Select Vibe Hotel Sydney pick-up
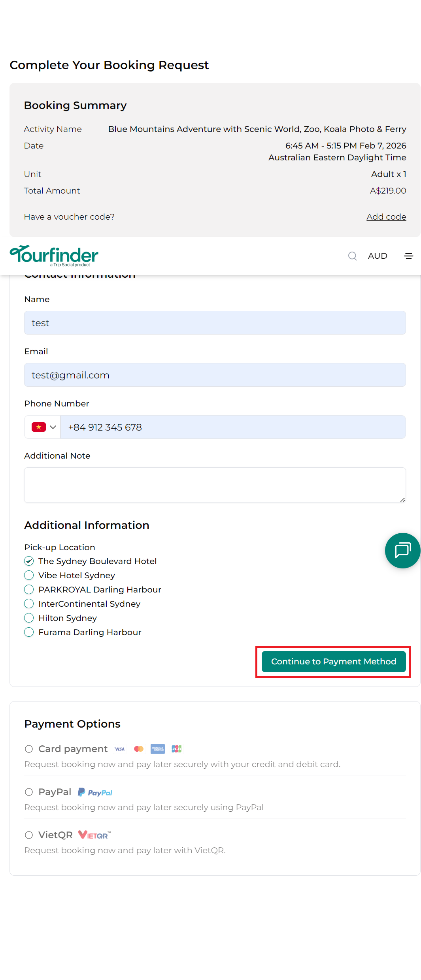This screenshot has width=421, height=980. click(x=29, y=575)
